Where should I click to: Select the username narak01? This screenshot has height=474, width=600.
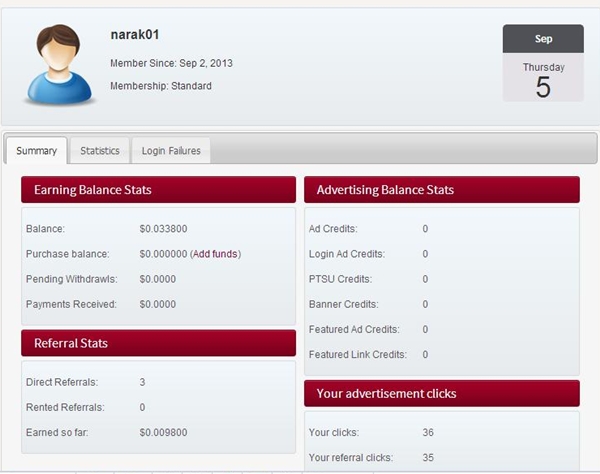[135, 35]
